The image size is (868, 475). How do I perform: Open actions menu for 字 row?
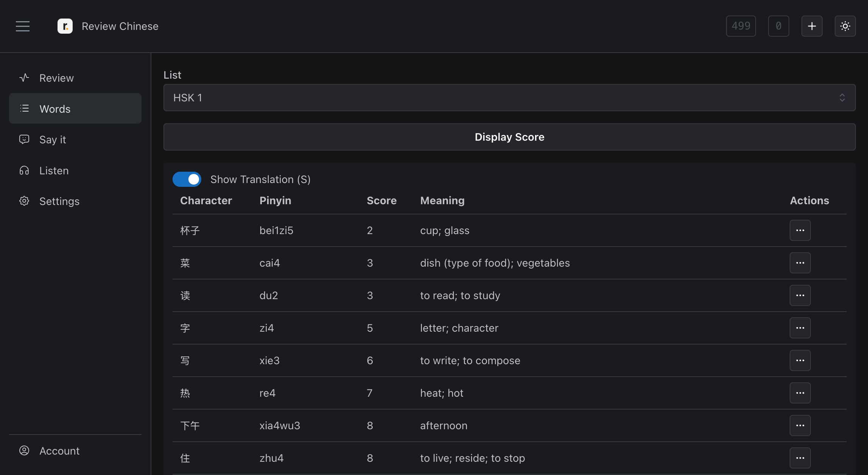click(x=800, y=328)
